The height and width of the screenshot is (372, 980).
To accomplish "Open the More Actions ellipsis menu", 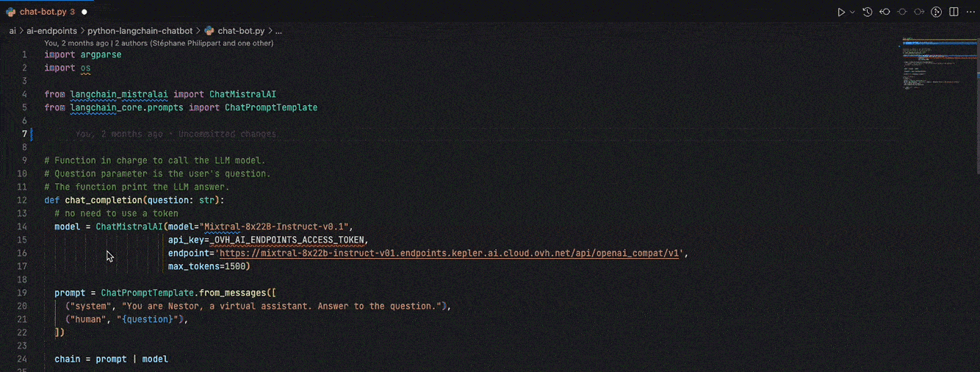I will (x=970, y=12).
